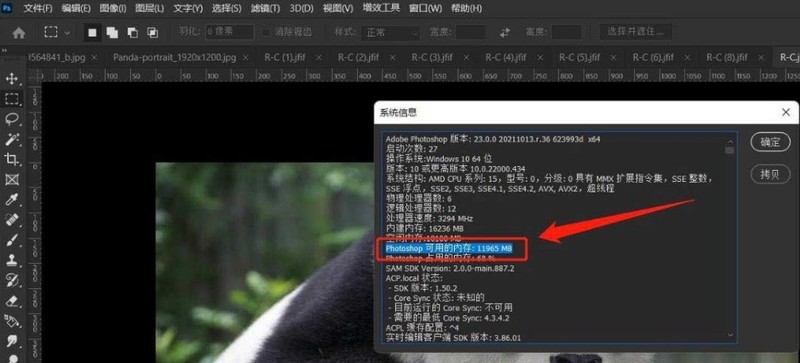Close the 系统信息 dialog
The image size is (800, 363).
[786, 112]
